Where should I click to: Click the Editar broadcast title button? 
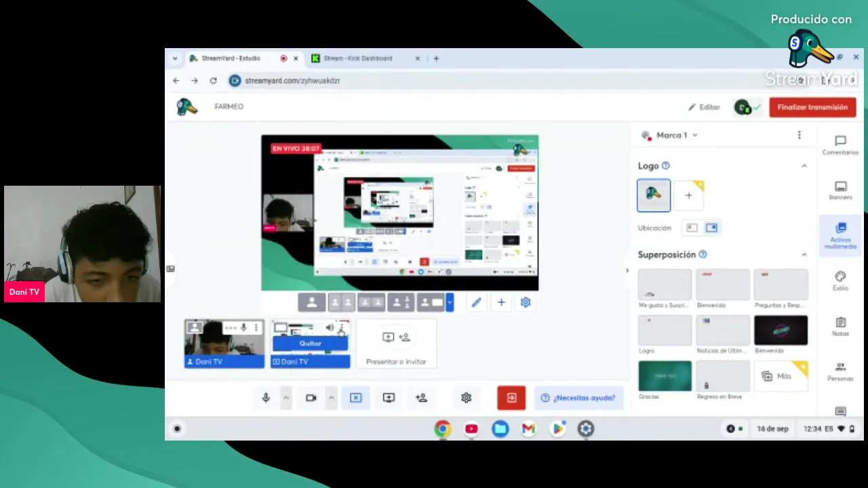pyautogui.click(x=704, y=107)
